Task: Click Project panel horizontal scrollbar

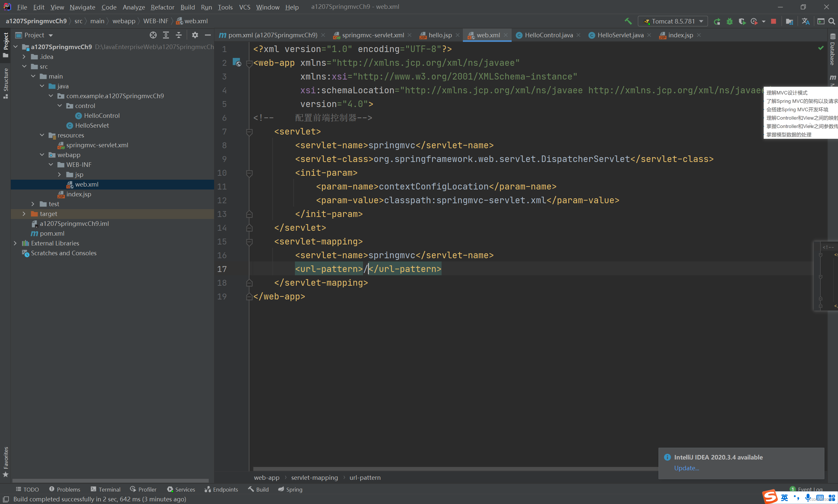Action: pyautogui.click(x=110, y=480)
